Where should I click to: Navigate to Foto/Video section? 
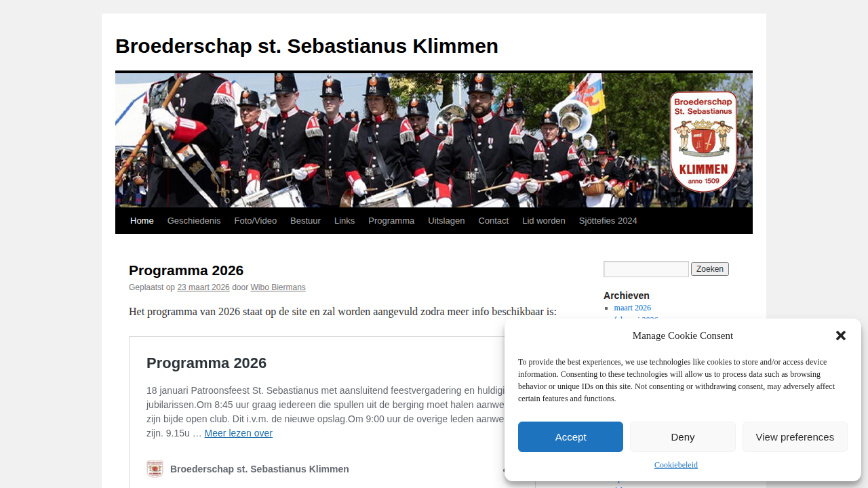pos(255,220)
